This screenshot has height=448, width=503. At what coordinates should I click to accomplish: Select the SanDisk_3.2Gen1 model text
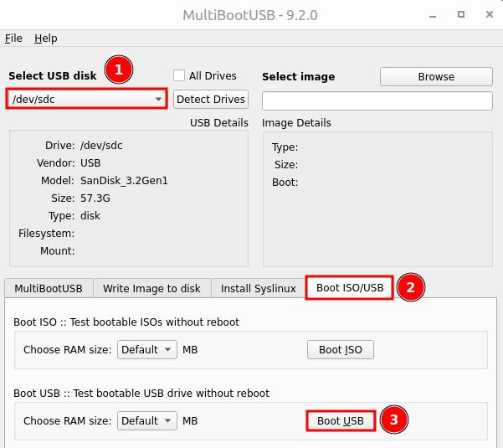click(124, 181)
